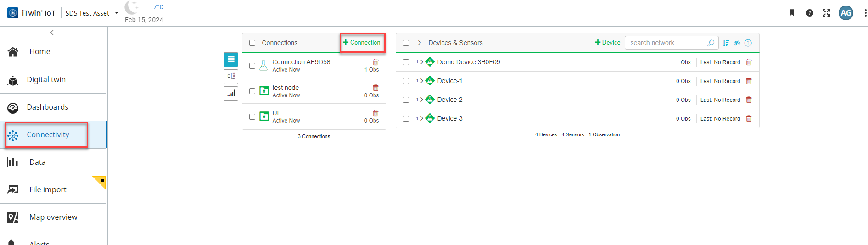Screen dimensions: 868x245
Task: Tick the Device-1 checkbox
Action: 406,81
